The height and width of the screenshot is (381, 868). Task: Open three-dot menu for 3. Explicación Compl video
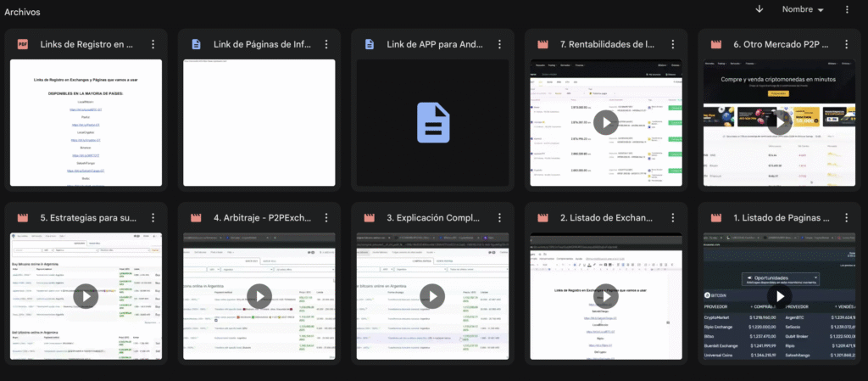tap(499, 218)
